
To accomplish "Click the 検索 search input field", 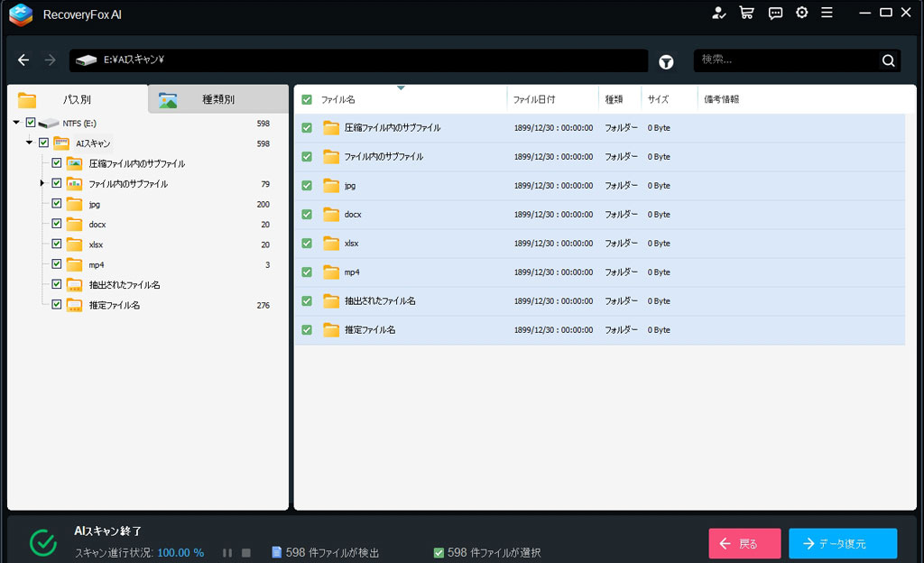I will point(785,60).
